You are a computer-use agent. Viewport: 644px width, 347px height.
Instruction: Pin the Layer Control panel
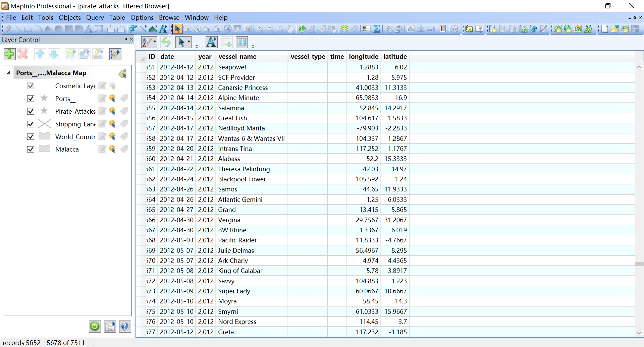point(126,40)
